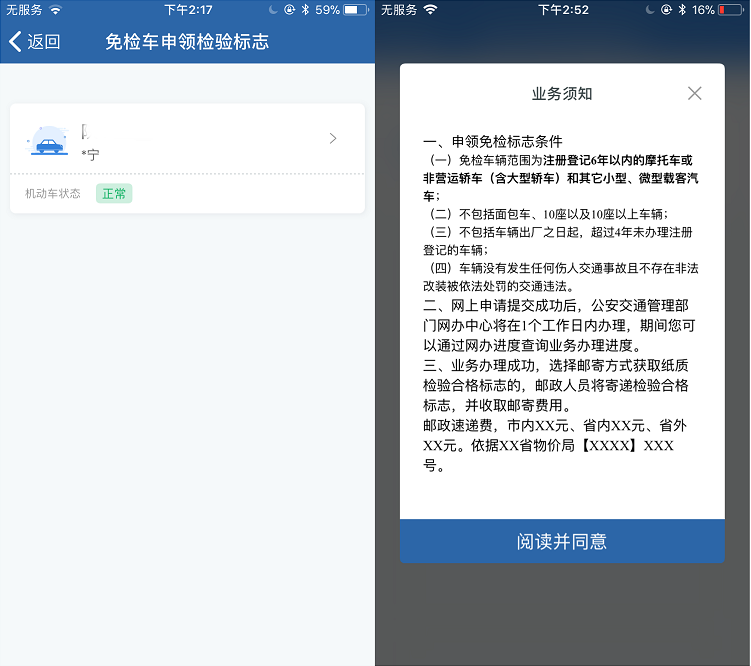The image size is (751, 666).
Task: Tap the 下午2:52 clock in status bar
Action: pos(563,9)
